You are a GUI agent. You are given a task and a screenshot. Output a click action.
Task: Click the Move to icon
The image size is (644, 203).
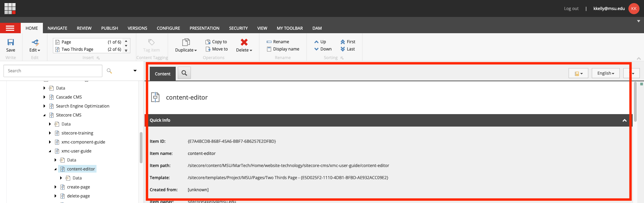coord(208,49)
